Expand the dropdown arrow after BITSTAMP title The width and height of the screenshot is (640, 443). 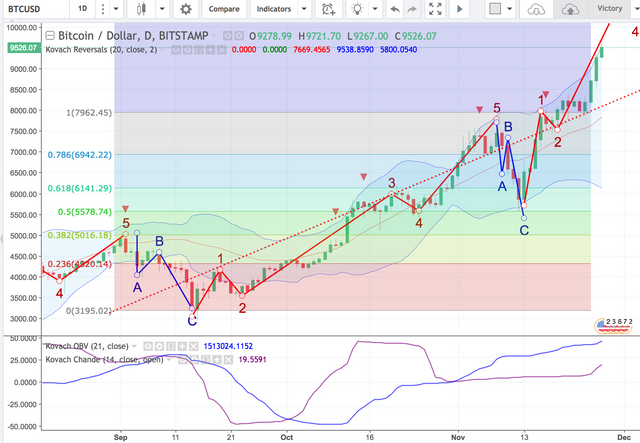(x=214, y=36)
